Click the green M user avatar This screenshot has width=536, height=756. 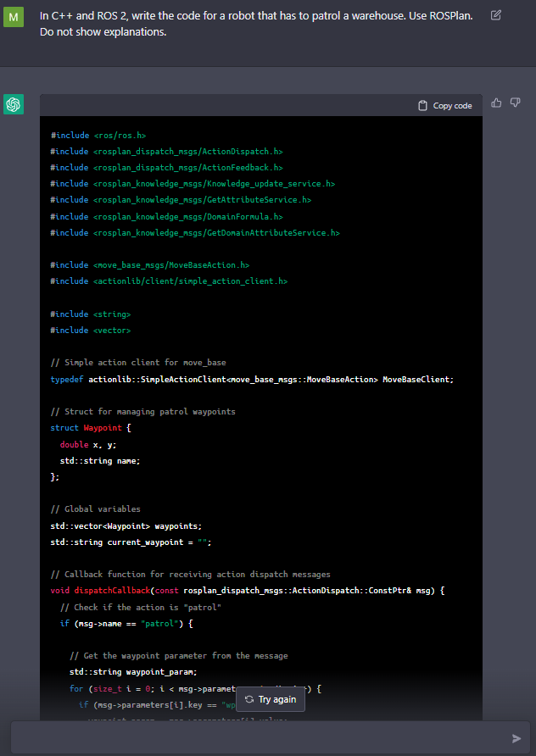tap(14, 17)
